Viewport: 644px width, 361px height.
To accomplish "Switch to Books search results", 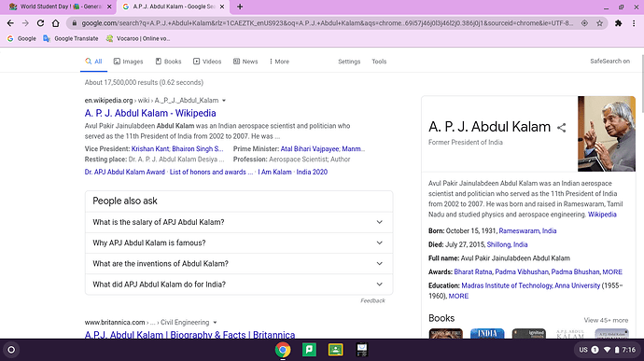I will (x=168, y=62).
